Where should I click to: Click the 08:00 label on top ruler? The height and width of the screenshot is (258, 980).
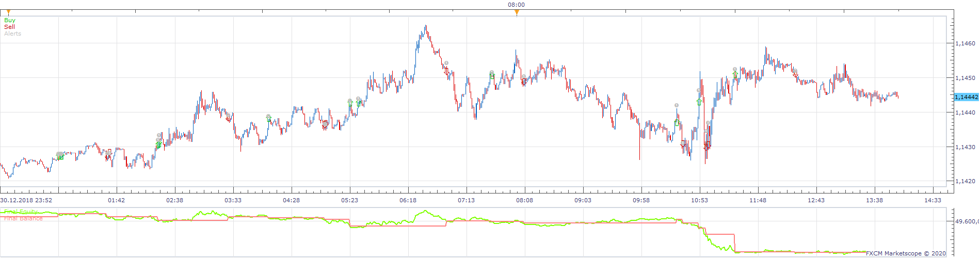click(516, 5)
